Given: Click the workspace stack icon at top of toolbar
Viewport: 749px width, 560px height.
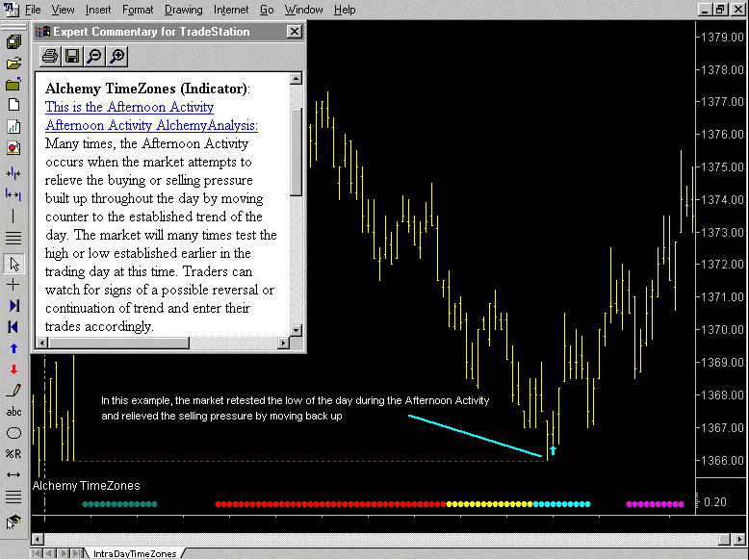Looking at the screenshot, I should 13,42.
